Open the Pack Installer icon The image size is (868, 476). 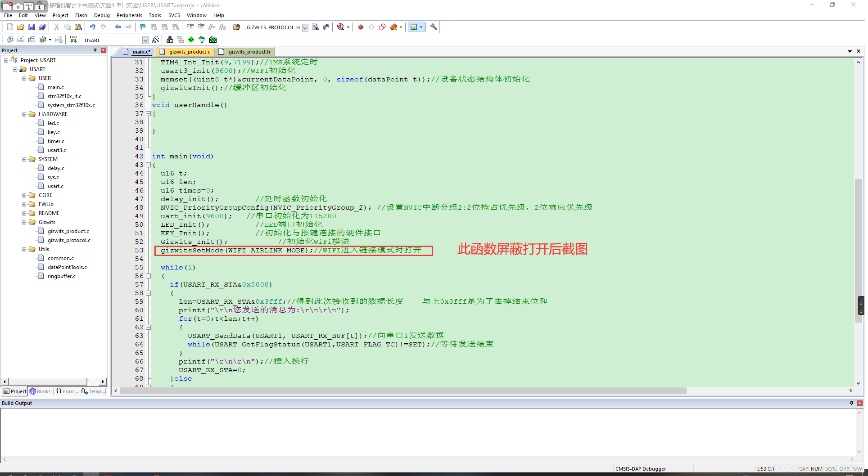click(x=213, y=40)
